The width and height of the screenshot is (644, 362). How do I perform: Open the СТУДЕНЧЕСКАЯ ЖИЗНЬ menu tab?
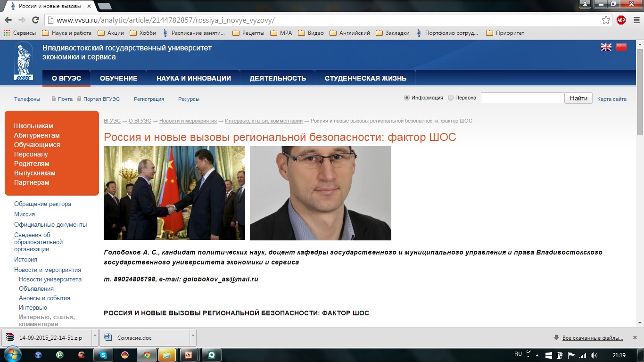[x=365, y=78]
